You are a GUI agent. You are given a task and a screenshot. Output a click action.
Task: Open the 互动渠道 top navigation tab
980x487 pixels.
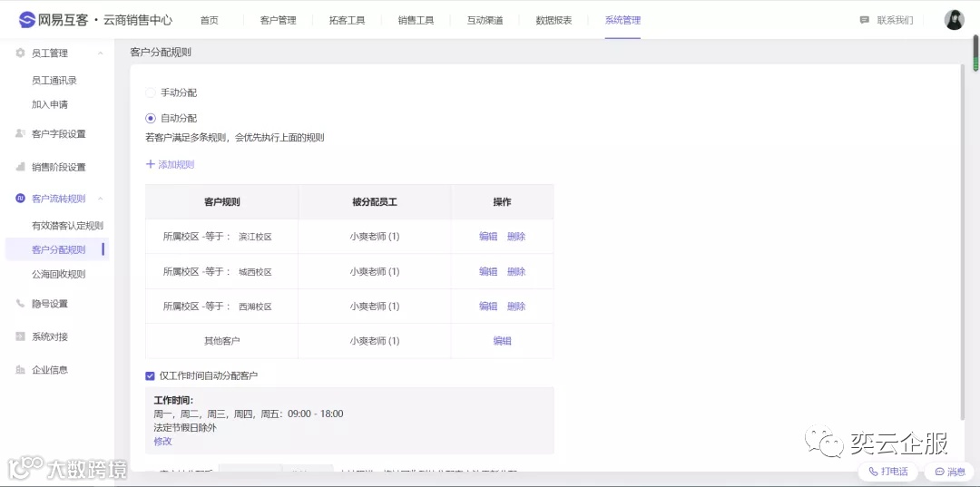(485, 20)
